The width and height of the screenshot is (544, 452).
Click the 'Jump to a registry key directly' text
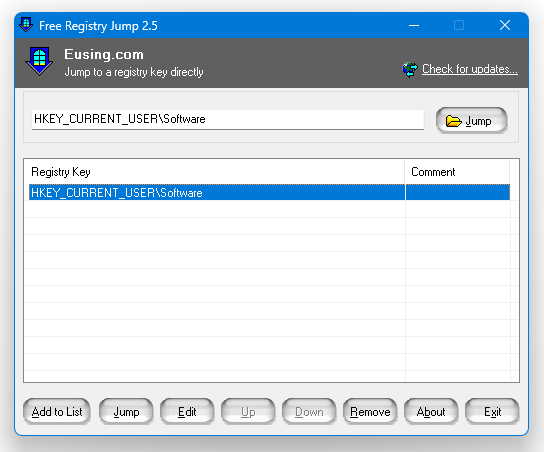[x=134, y=72]
